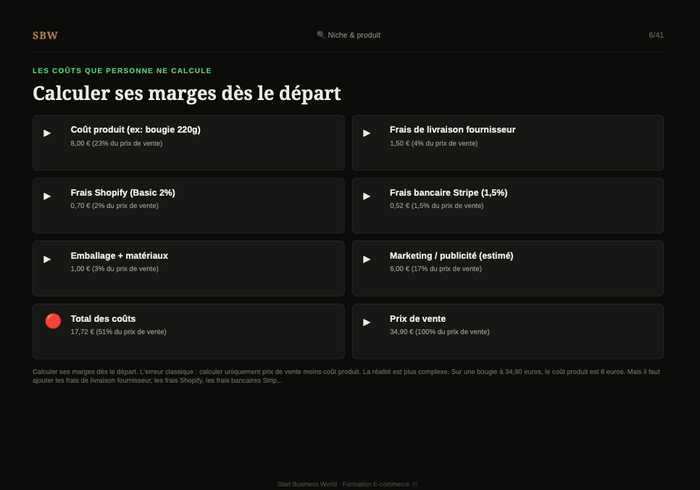Viewport: 700px width, 490px height.
Task: Click the title Calculer ses marges dès le départ
Action: click(x=187, y=94)
